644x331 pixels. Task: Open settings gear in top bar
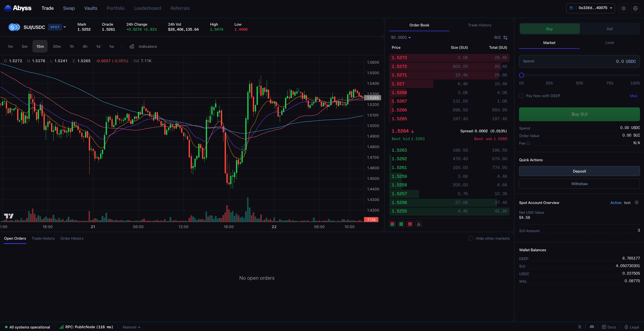(623, 8)
